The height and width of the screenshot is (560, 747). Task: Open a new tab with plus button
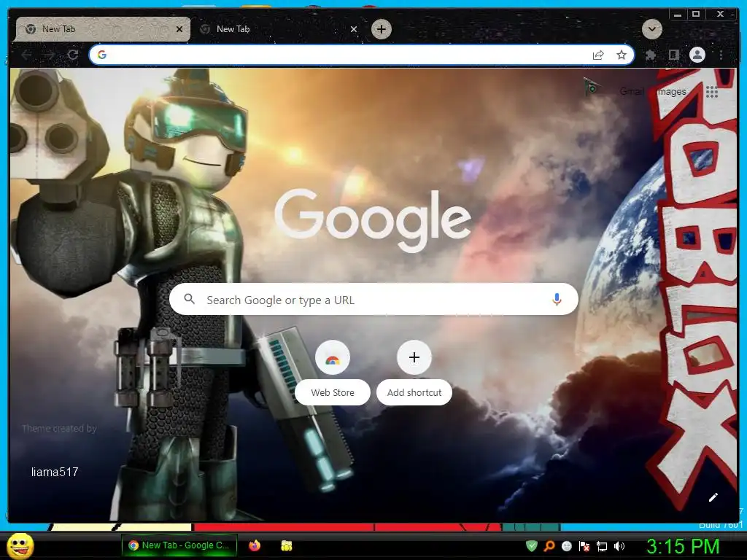381,29
